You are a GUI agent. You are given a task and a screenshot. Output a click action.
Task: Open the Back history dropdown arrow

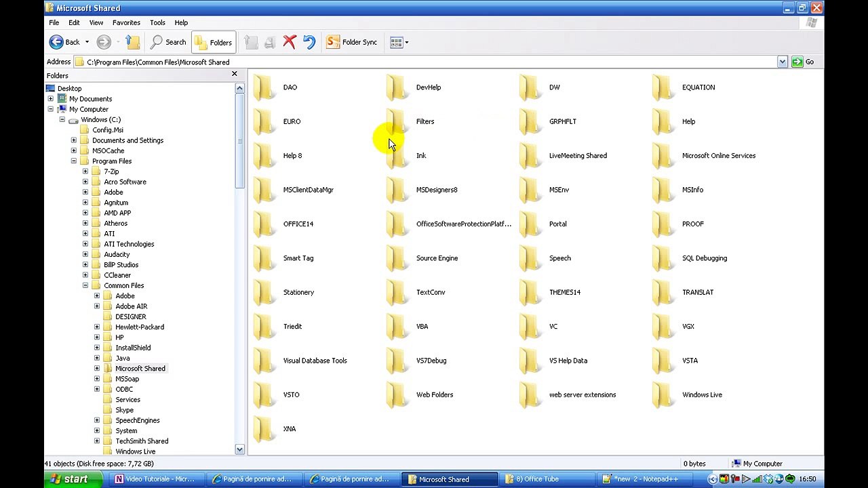pyautogui.click(x=87, y=42)
